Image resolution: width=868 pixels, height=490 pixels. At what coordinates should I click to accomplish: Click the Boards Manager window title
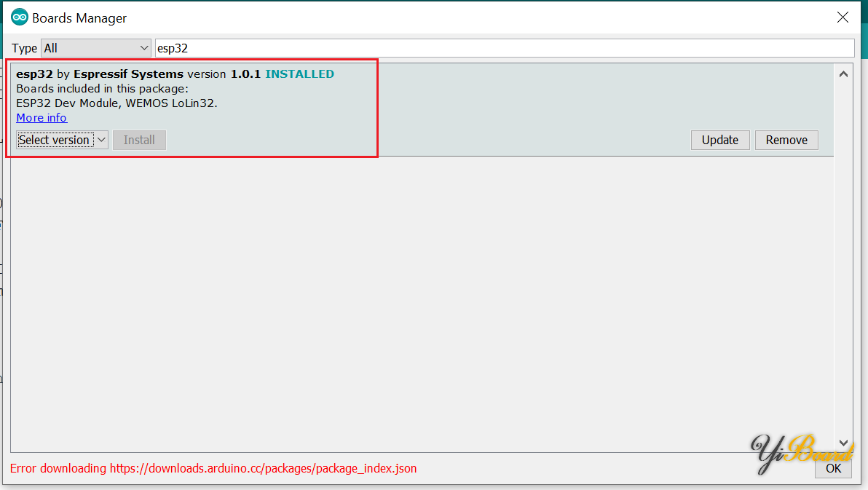click(x=79, y=18)
